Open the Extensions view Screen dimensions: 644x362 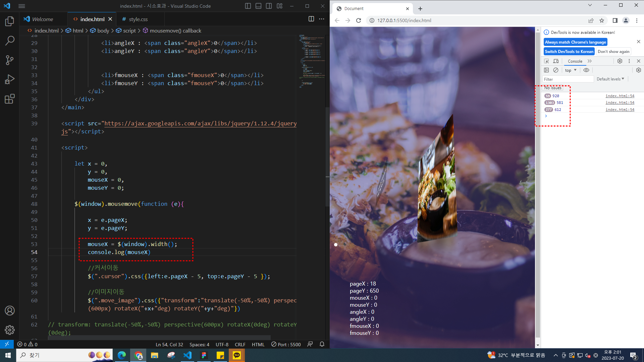point(10,99)
